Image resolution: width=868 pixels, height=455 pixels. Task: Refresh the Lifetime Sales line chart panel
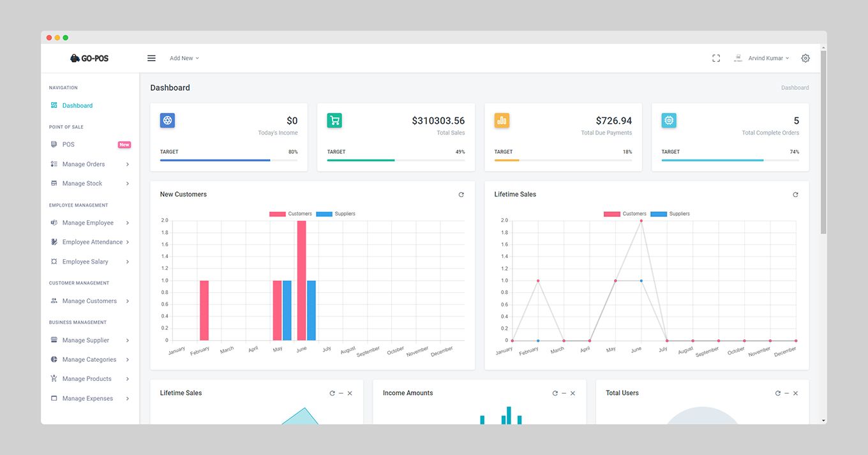point(795,195)
